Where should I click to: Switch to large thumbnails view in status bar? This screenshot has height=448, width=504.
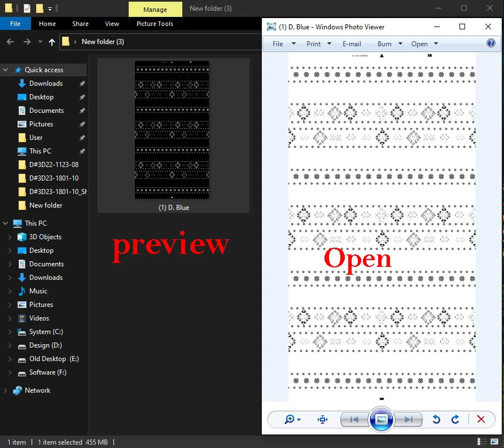(x=494, y=442)
